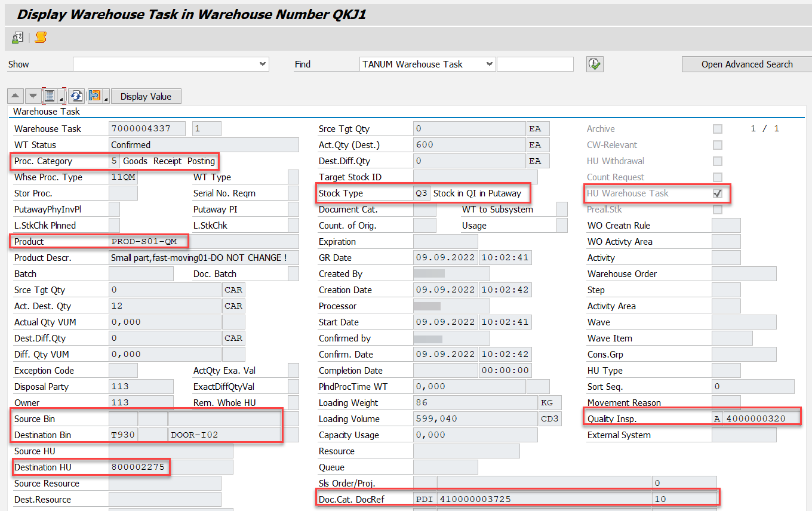Click Completion Date time 00:00:00

click(x=505, y=371)
